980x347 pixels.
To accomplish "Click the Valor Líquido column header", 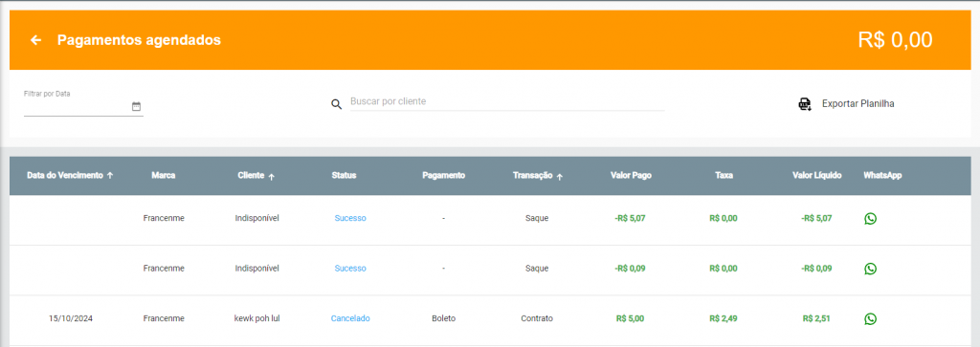I will click(817, 175).
